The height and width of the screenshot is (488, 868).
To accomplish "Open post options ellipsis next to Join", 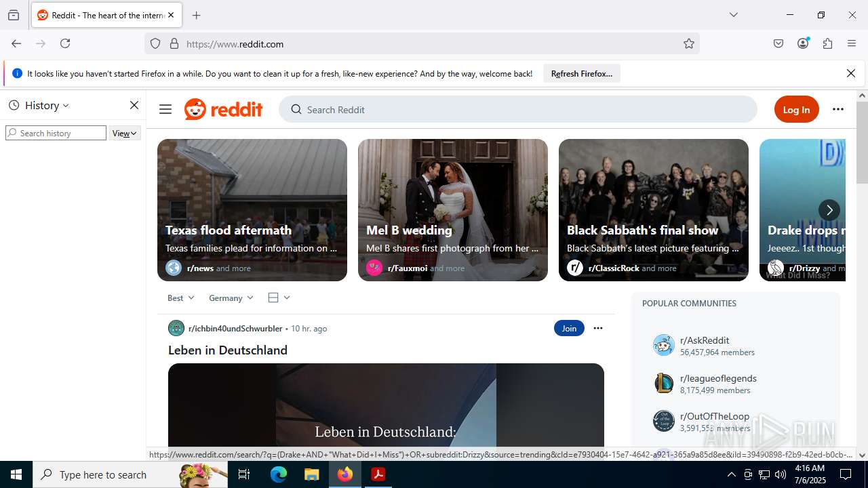I will point(597,328).
